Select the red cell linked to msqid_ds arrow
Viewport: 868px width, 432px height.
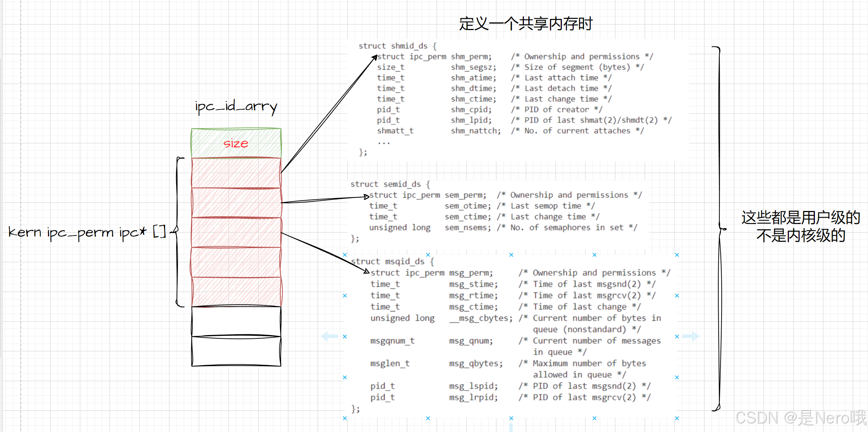[236, 233]
